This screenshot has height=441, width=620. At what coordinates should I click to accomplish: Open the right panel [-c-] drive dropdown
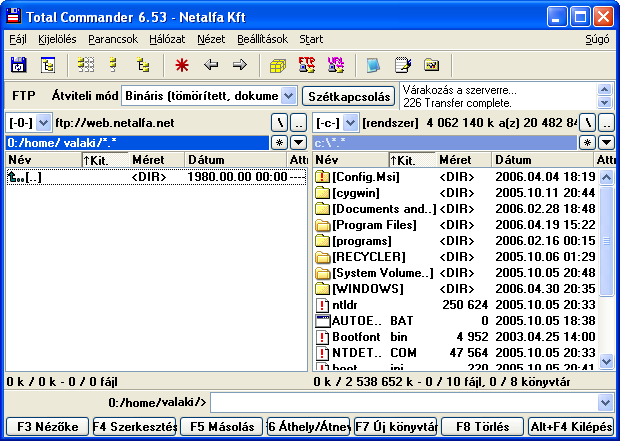click(350, 123)
